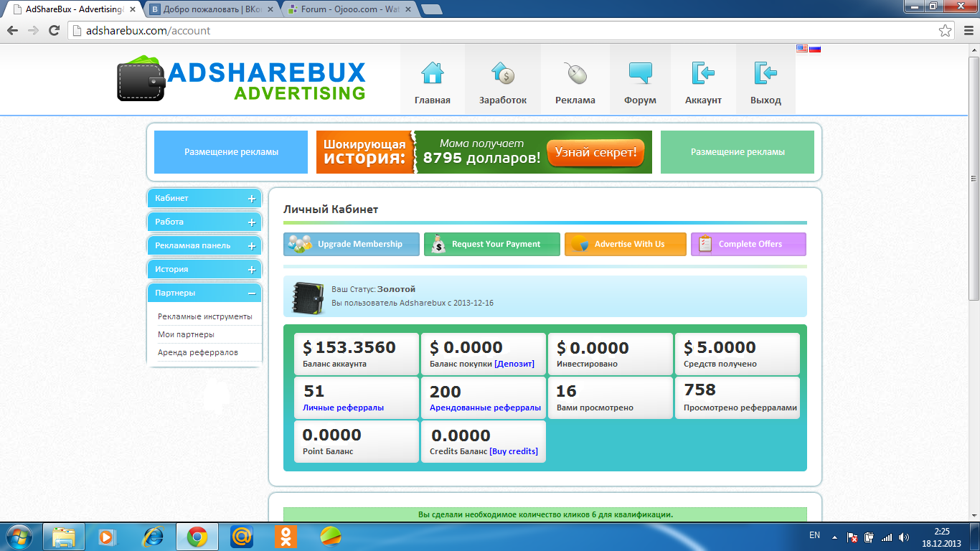Screen dimensions: 980x551
Task: Expand the Кабинет sidebar section
Action: [204, 199]
